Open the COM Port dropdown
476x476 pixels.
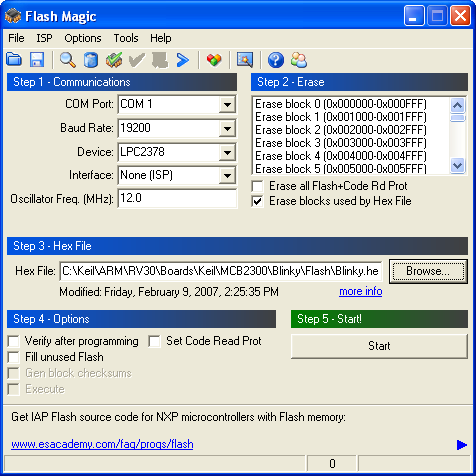(x=227, y=104)
